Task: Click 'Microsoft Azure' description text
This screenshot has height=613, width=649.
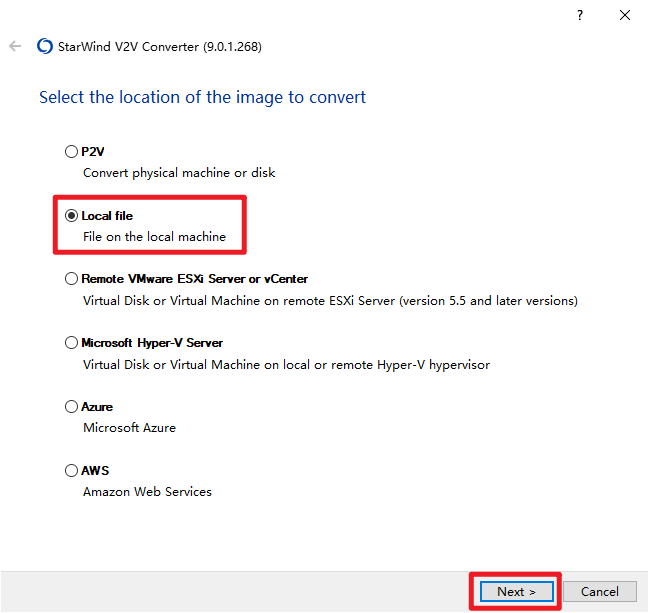Action: (x=130, y=428)
